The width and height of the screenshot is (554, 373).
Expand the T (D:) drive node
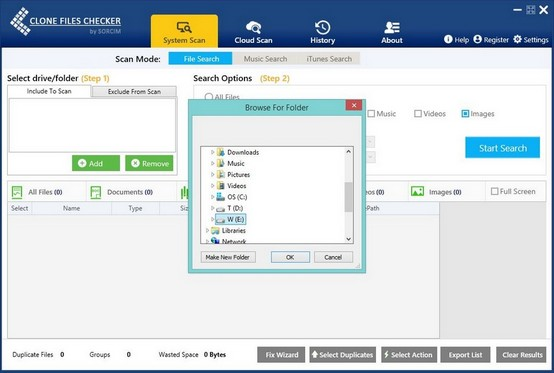coord(212,208)
